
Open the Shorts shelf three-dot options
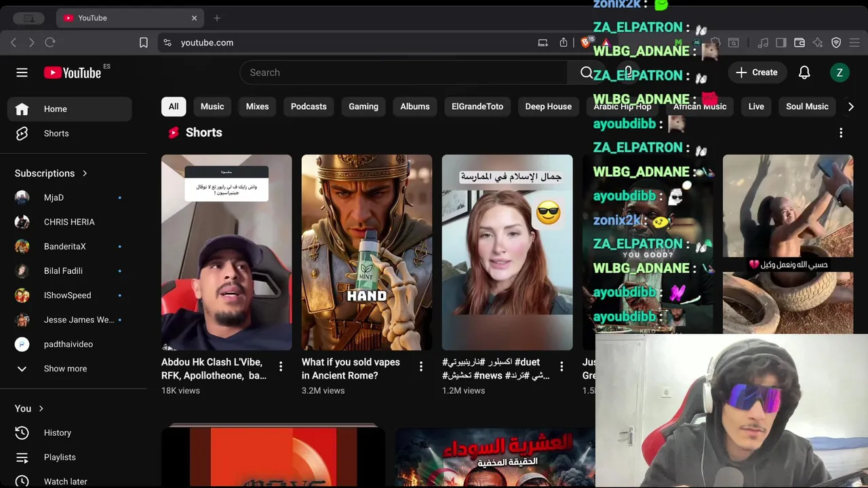coord(841,133)
